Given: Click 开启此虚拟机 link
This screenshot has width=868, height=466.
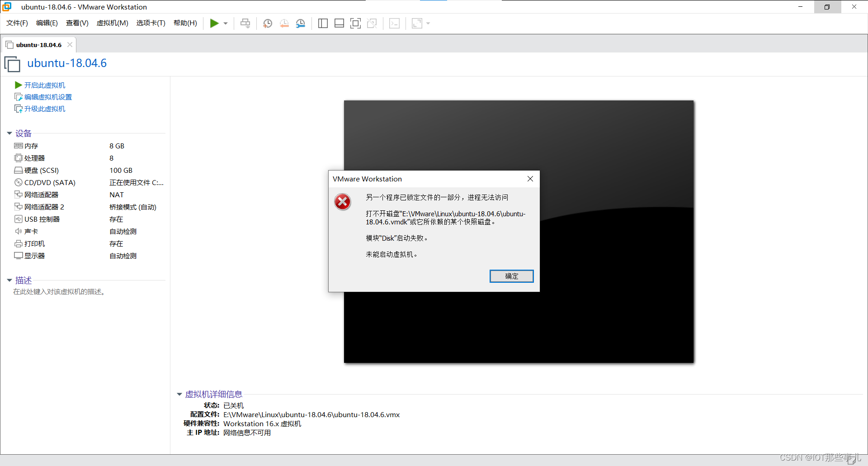Looking at the screenshot, I should 45,85.
